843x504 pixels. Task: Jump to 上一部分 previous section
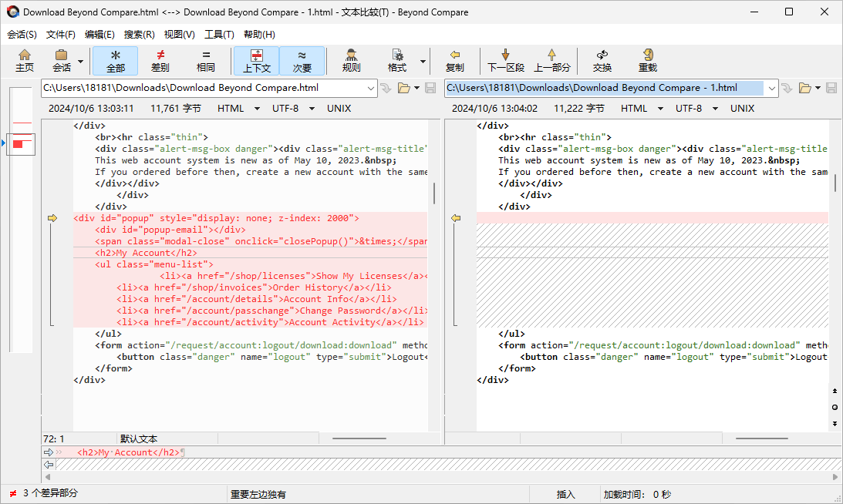coord(551,61)
